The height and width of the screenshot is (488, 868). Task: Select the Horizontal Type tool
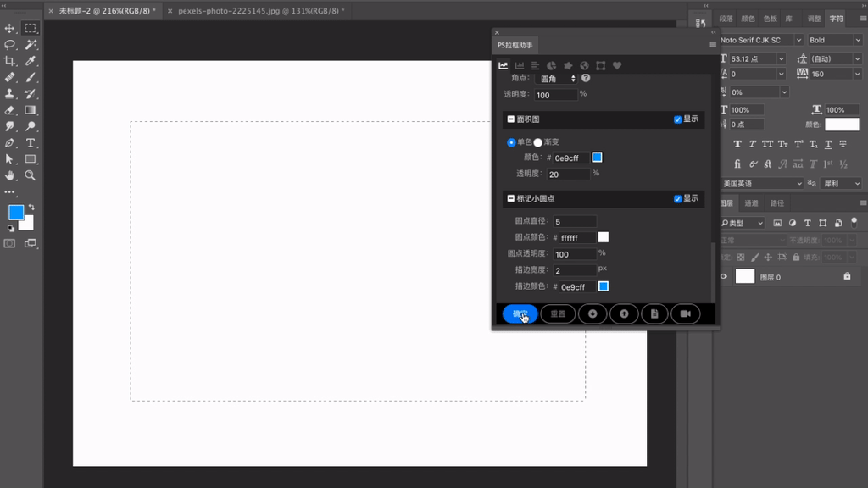click(x=31, y=143)
